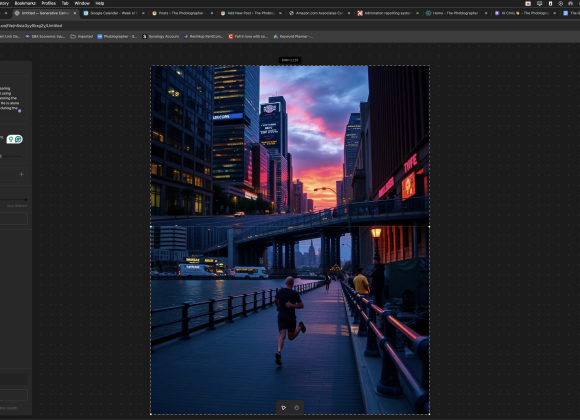Click the battery icon in the menu bar
Viewport: 580px width, 420px height.
pyautogui.click(x=550, y=3)
